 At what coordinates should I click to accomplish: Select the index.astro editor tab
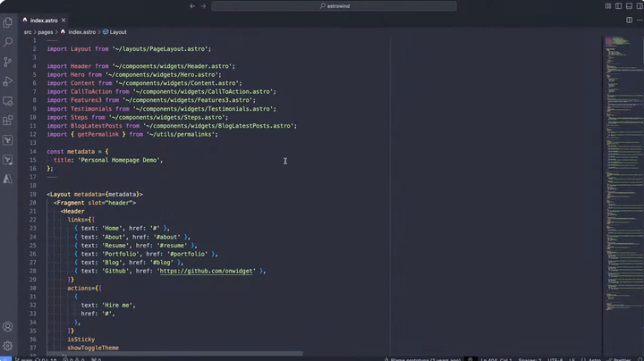coord(44,20)
